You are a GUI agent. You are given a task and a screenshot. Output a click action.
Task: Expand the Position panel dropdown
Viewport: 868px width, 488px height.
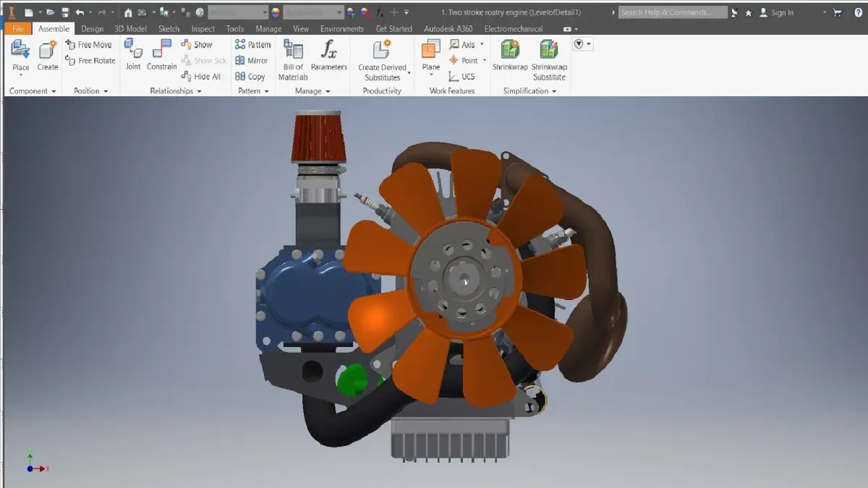pyautogui.click(x=106, y=92)
